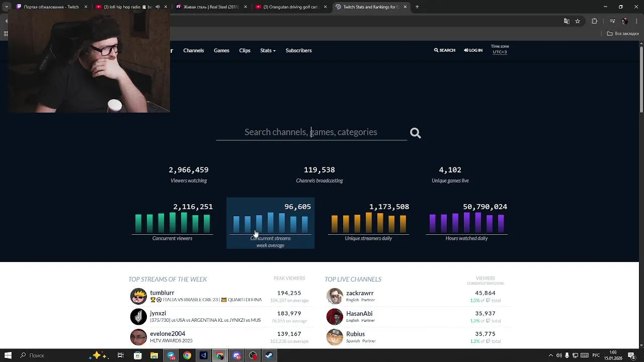Open the Все закладки bookmarks folder
644x362 pixels.
coord(623,34)
